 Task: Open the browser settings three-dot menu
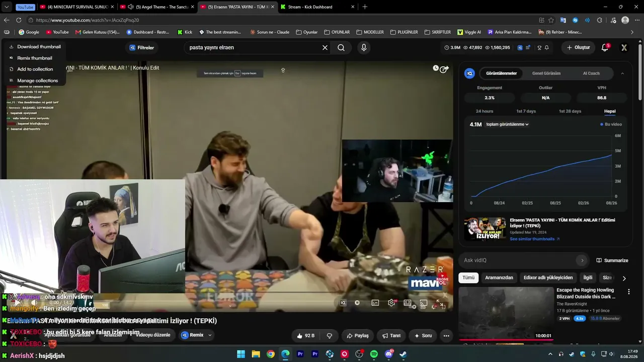(x=636, y=20)
